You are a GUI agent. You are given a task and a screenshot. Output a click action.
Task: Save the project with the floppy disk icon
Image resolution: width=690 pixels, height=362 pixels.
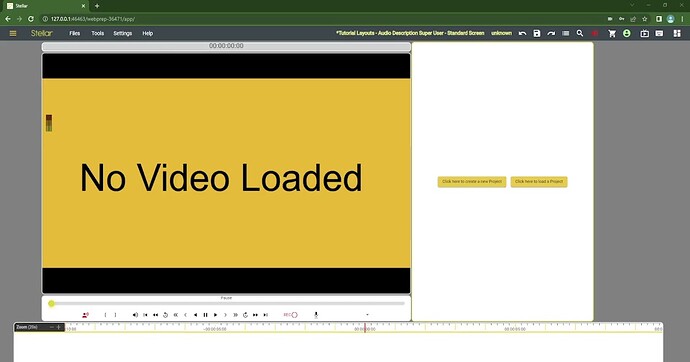click(536, 33)
